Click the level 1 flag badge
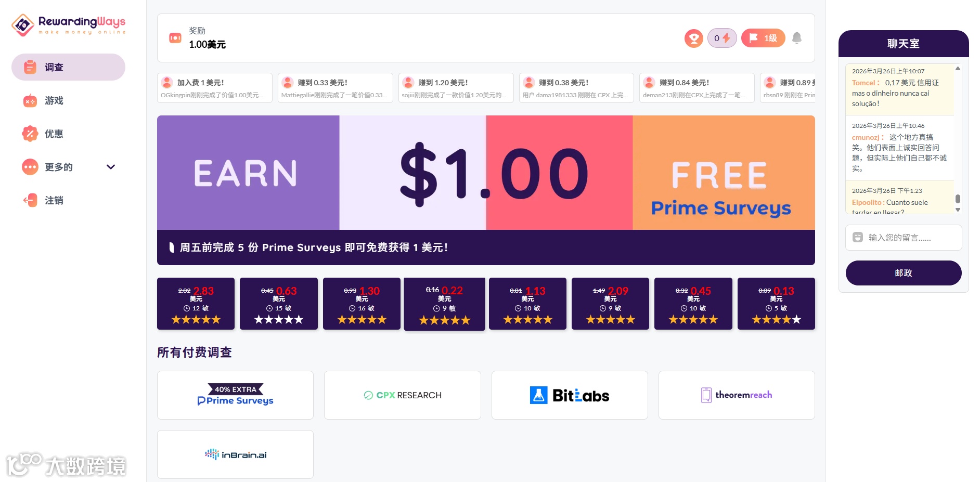This screenshot has height=482, width=980. (x=763, y=38)
